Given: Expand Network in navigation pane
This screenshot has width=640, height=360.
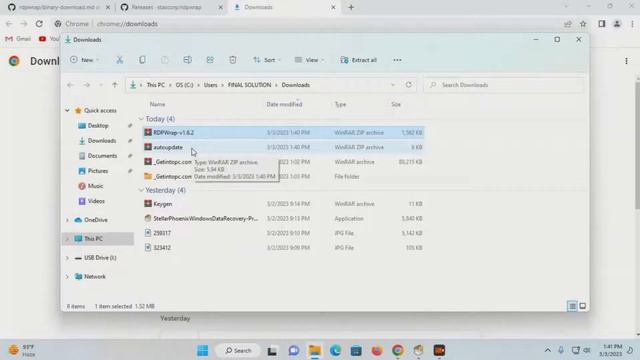Looking at the screenshot, I should (67, 277).
